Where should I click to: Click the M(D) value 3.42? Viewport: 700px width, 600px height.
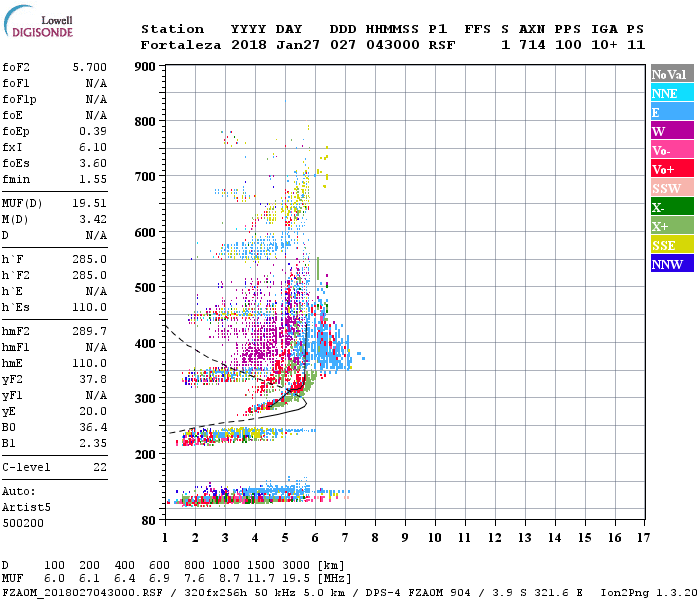click(x=93, y=219)
